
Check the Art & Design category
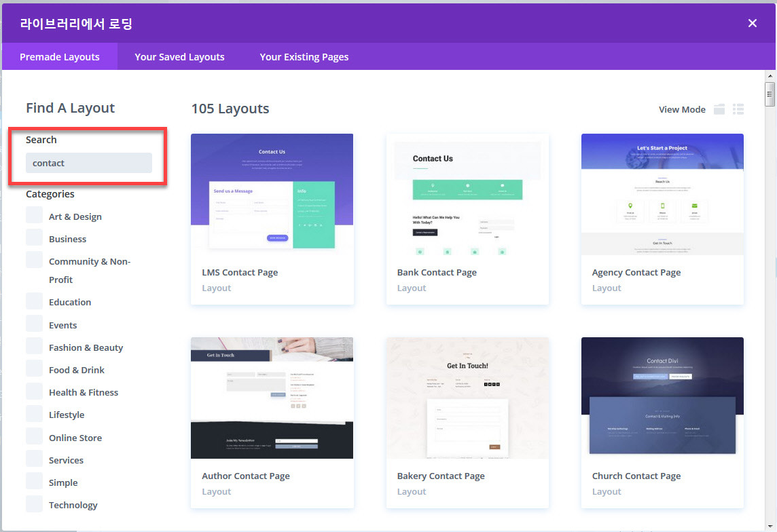pos(33,216)
